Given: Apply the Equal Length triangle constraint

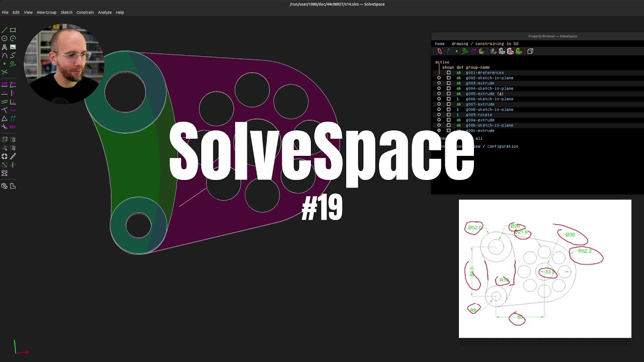Looking at the screenshot, I should coord(5,118).
